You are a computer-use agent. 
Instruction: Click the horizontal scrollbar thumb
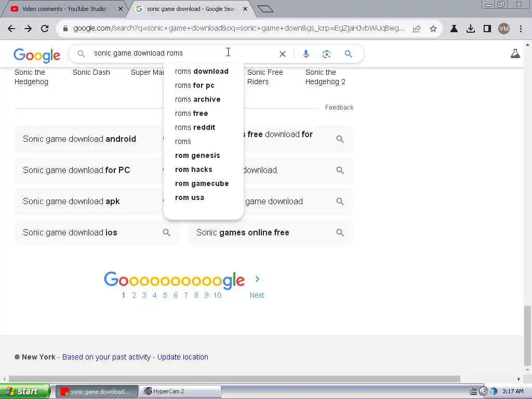tap(234, 379)
